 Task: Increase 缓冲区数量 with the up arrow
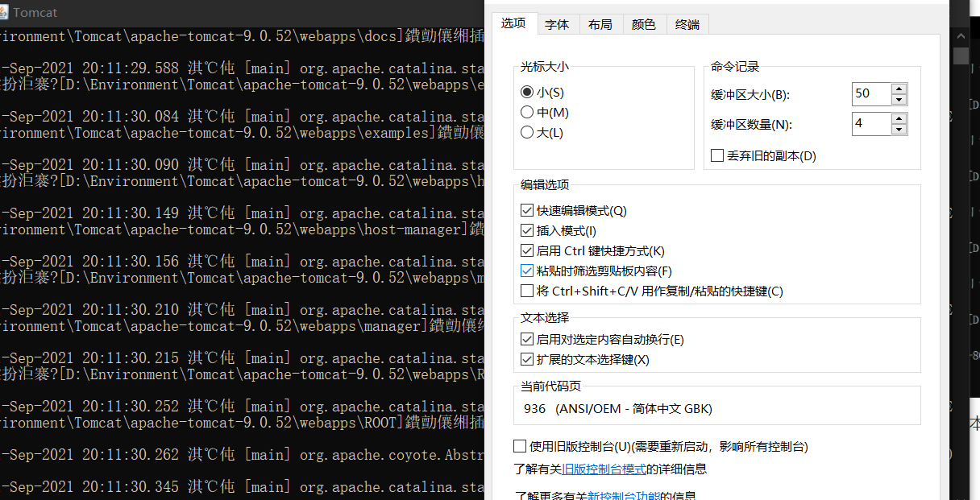click(x=899, y=118)
